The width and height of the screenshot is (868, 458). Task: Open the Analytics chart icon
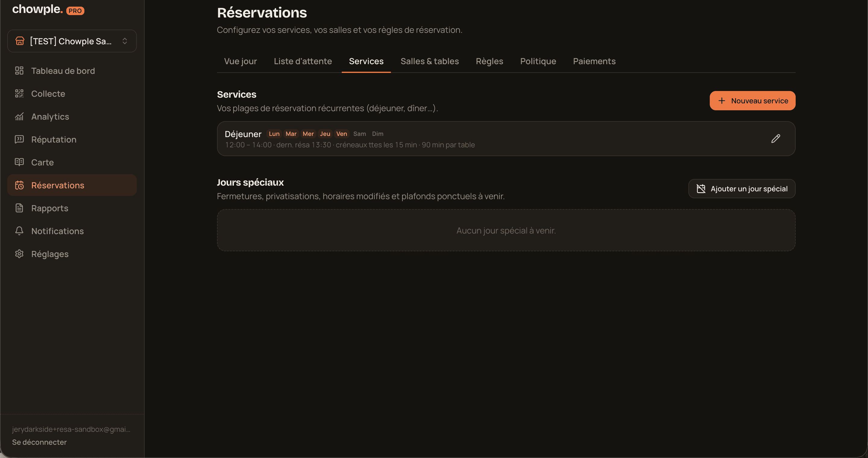click(x=19, y=117)
